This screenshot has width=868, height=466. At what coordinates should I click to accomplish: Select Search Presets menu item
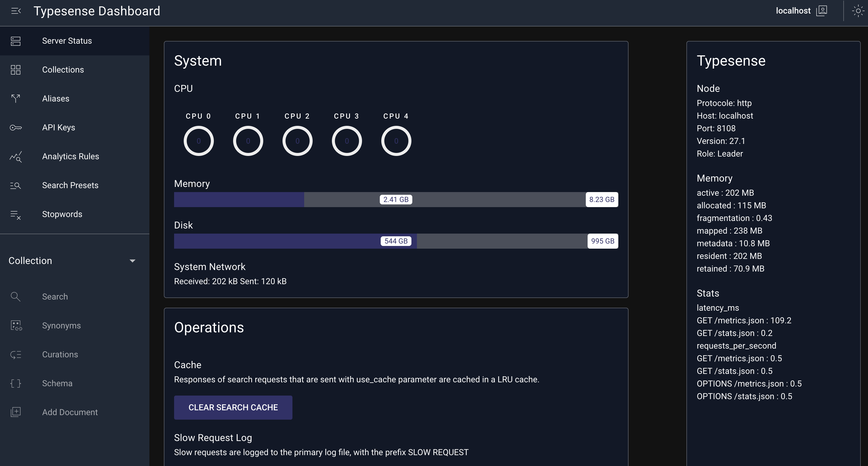[x=74, y=185]
